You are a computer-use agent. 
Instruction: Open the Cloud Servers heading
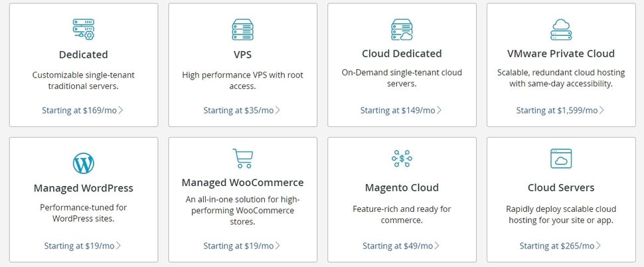pyautogui.click(x=561, y=188)
